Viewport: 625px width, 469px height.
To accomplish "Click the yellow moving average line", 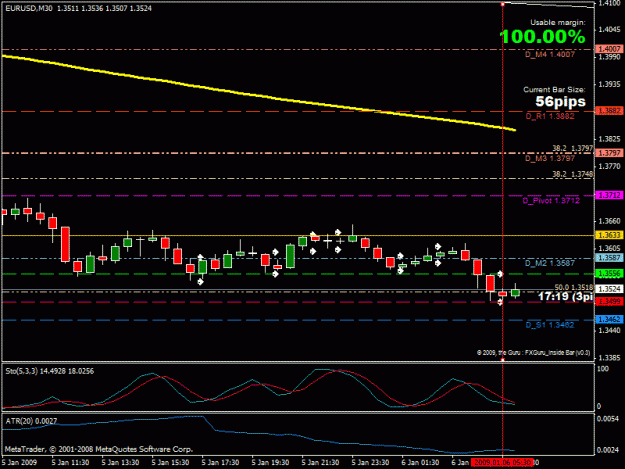I will click(259, 97).
